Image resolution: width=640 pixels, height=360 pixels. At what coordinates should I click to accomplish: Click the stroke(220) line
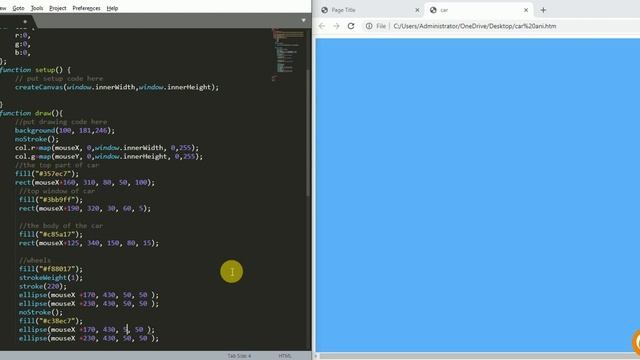point(42,287)
